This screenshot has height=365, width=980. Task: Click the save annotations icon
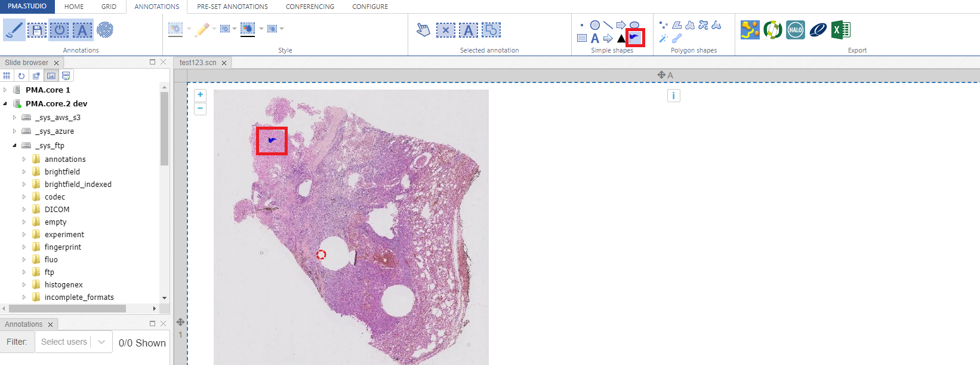point(37,30)
